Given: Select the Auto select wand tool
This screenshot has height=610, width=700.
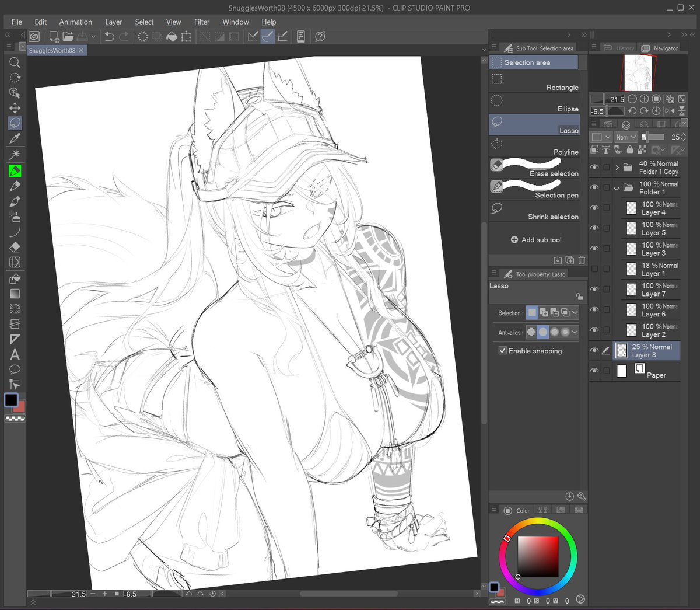Looking at the screenshot, I should [x=15, y=154].
